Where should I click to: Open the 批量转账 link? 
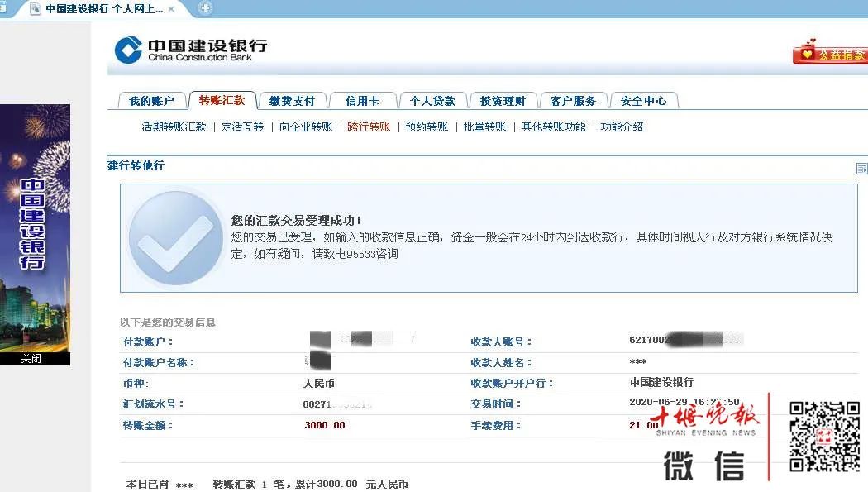(484, 127)
